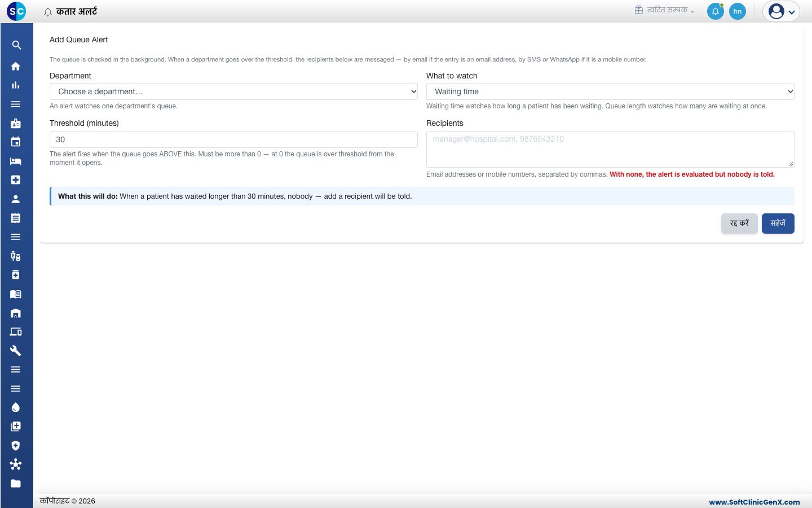Image resolution: width=812 pixels, height=508 pixels.
Task: Open the person silhouette icon in sidebar
Action: 16,199
